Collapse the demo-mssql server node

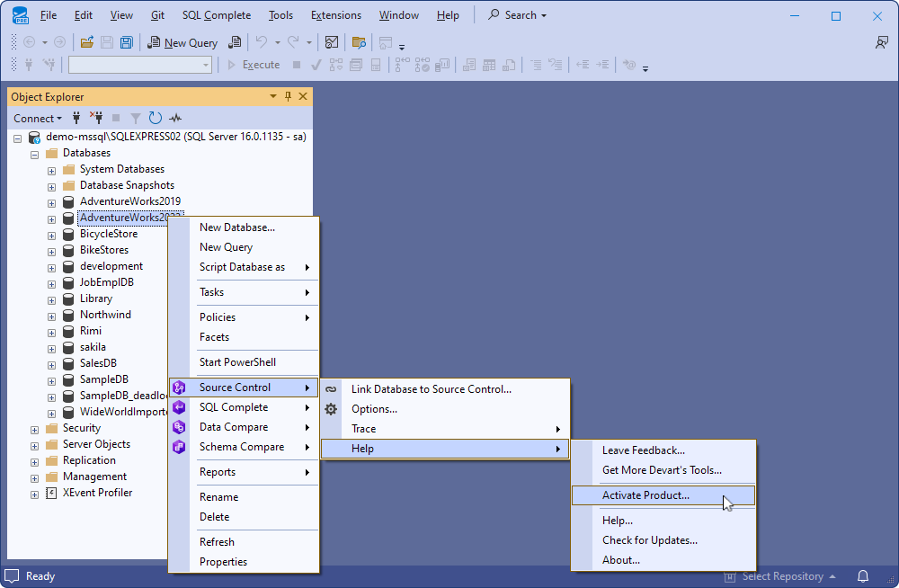coord(18,138)
